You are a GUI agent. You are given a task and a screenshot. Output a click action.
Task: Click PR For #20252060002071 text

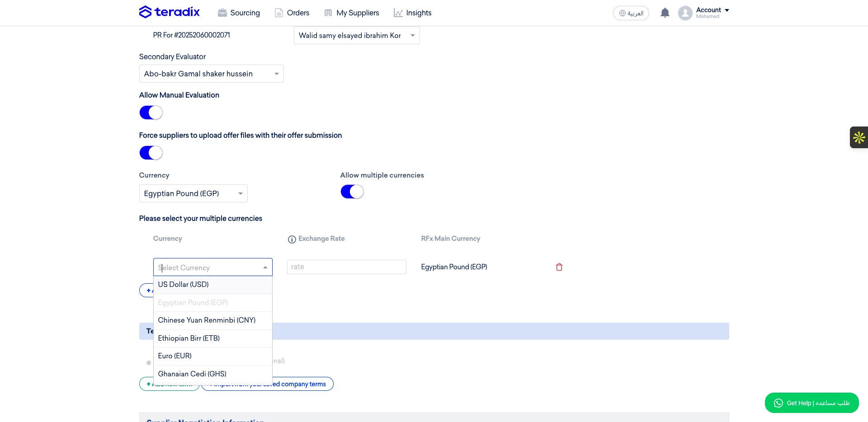point(191,35)
